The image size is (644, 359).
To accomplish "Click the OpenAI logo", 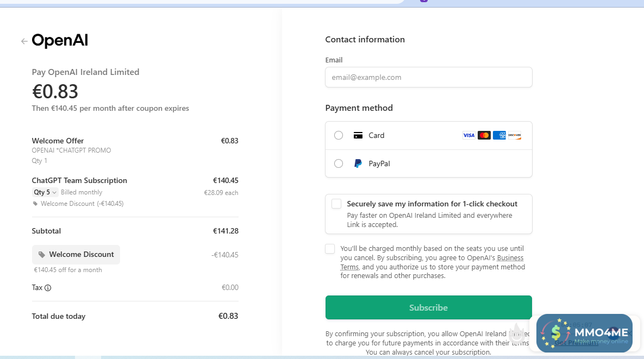I will tap(60, 41).
